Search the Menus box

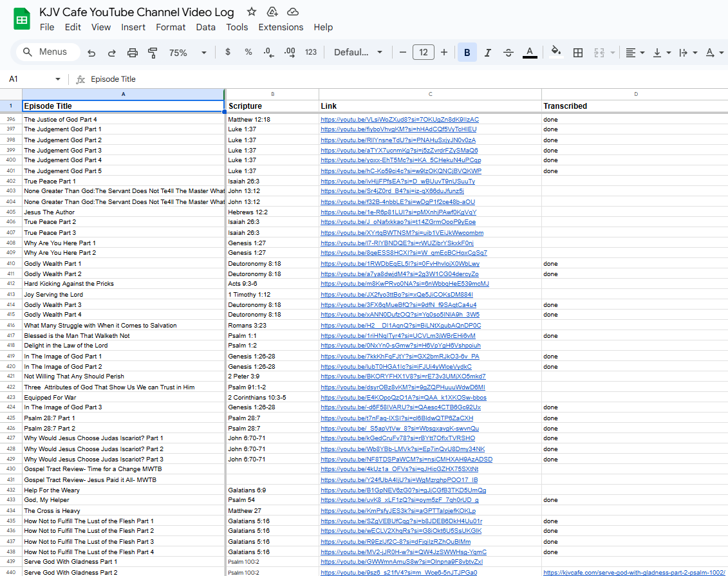[48, 52]
